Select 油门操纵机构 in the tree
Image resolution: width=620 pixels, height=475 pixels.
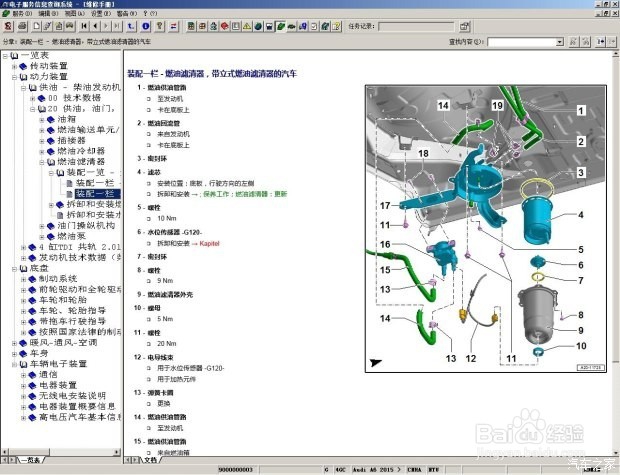pyautogui.click(x=86, y=226)
